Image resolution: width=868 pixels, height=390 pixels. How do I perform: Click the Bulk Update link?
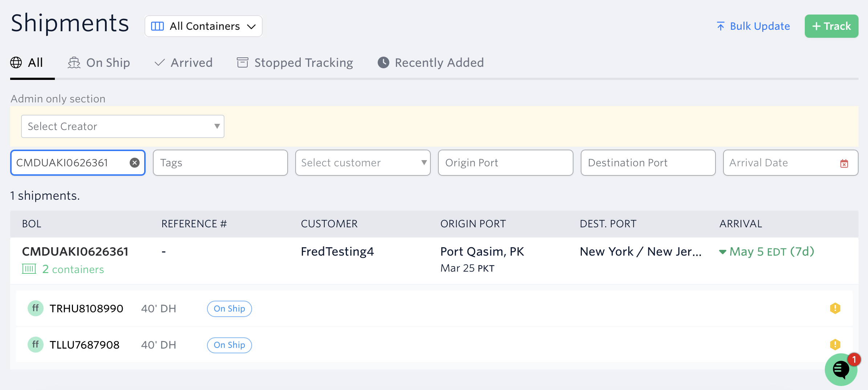point(753,26)
